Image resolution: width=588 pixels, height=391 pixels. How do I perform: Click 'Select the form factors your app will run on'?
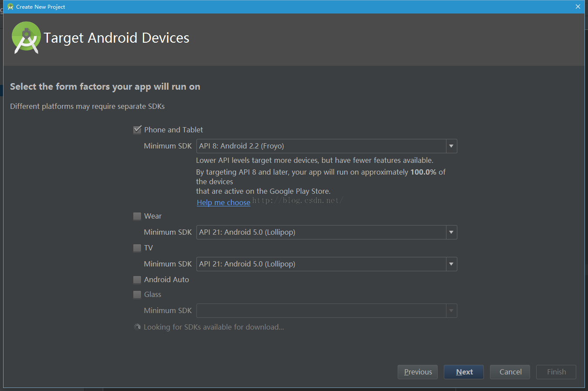click(105, 87)
